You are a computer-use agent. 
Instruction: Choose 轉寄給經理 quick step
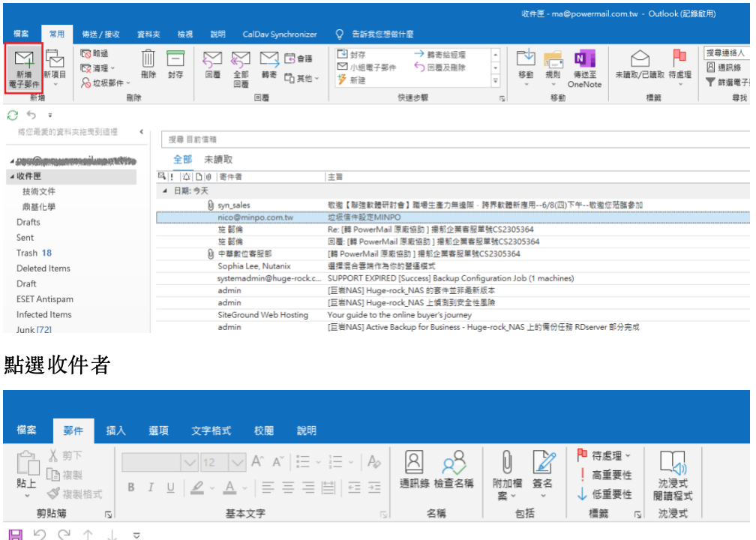coord(440,55)
